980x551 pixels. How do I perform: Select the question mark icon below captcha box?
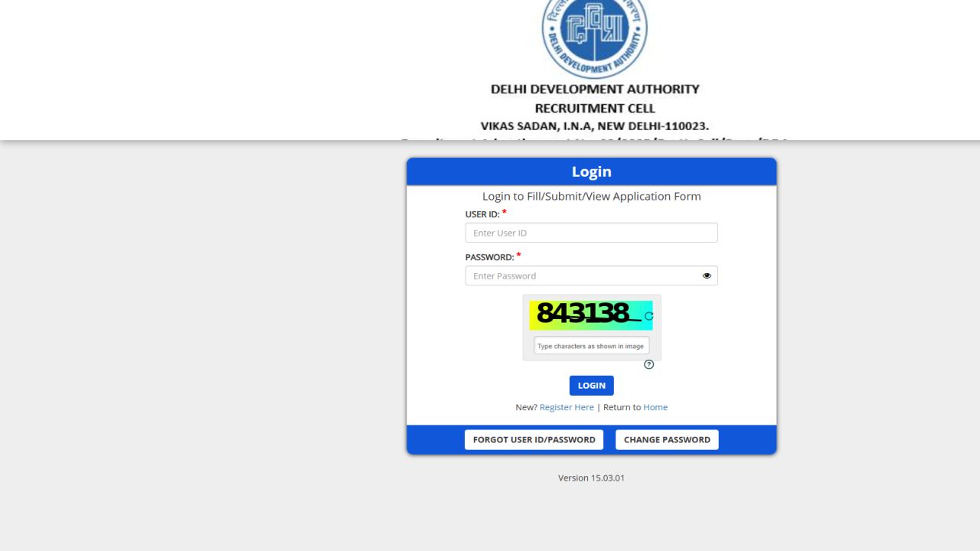(648, 364)
